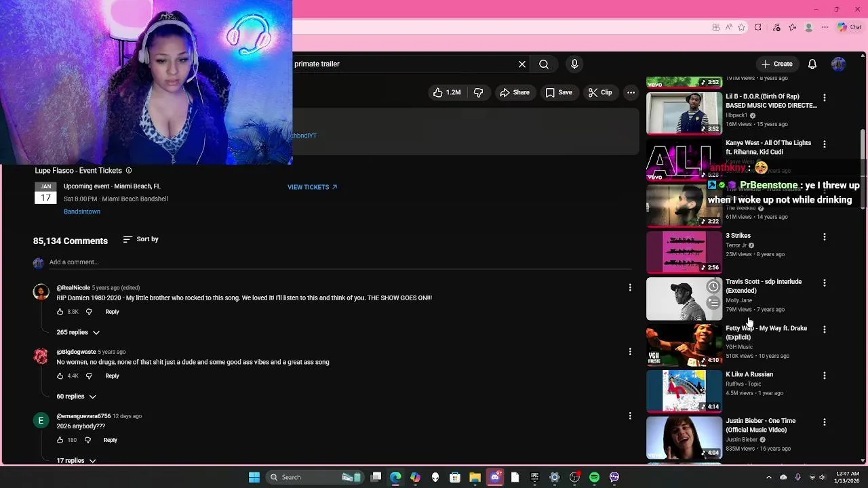The image size is (868, 488).
Task: Click the Add a comment field
Action: click(x=339, y=262)
